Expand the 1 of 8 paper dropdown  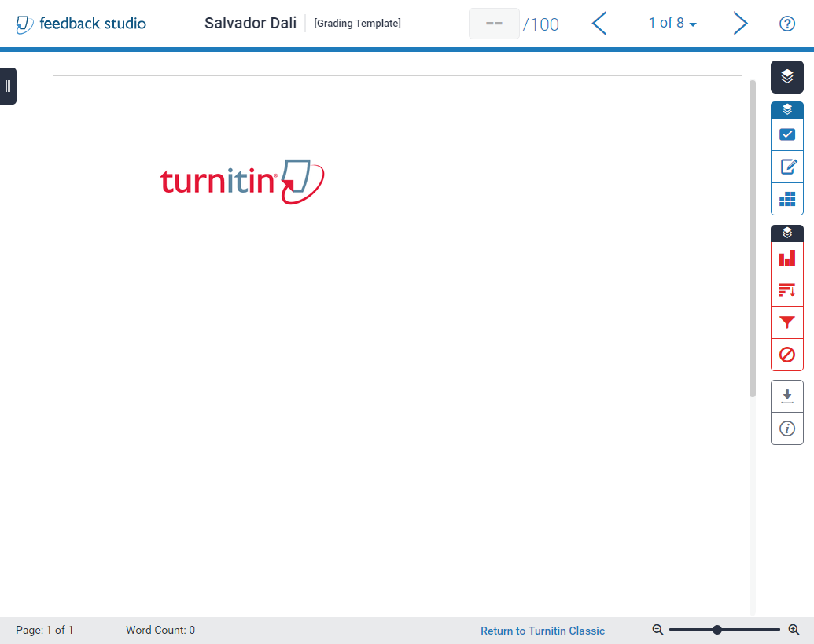[x=672, y=24]
